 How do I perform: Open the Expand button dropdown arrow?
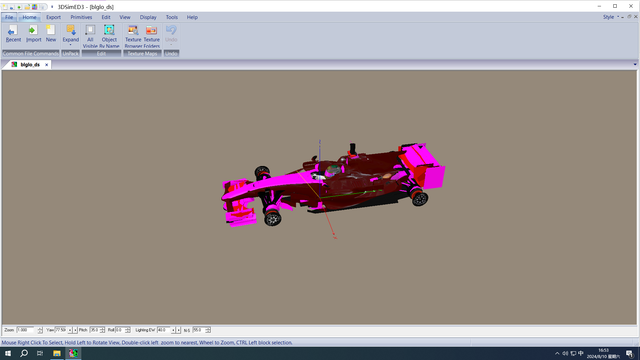[x=71, y=44]
